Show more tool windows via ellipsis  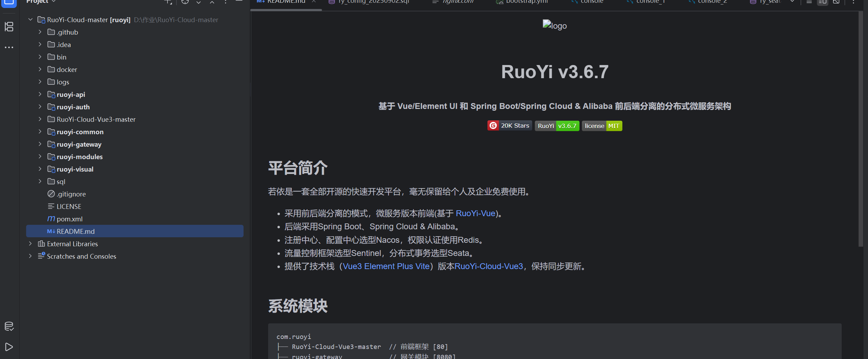click(9, 47)
